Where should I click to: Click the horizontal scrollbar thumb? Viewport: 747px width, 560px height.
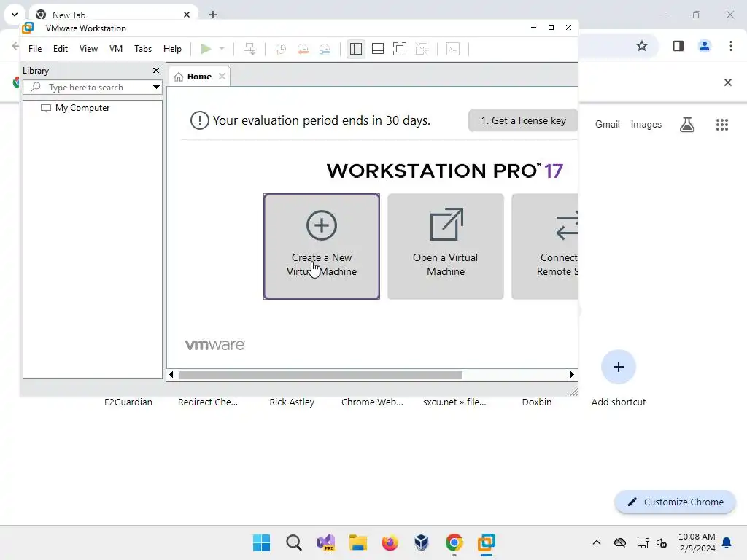[x=320, y=375]
